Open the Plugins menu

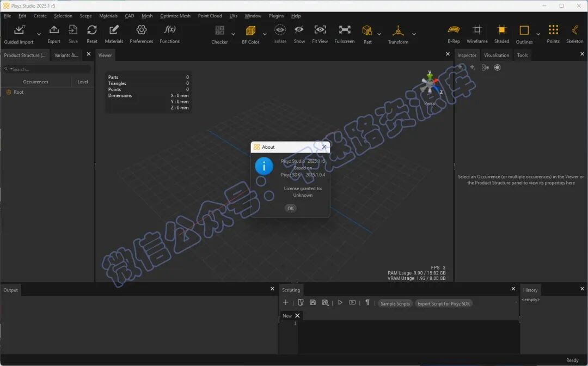coord(276,16)
